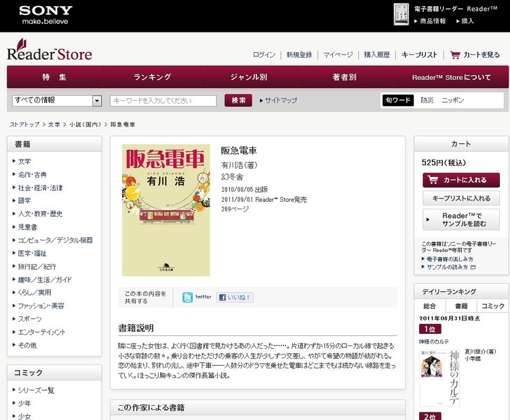Viewport: 510px width, 420px height.
Task: Select 少年 comic category
Action: click(24, 403)
